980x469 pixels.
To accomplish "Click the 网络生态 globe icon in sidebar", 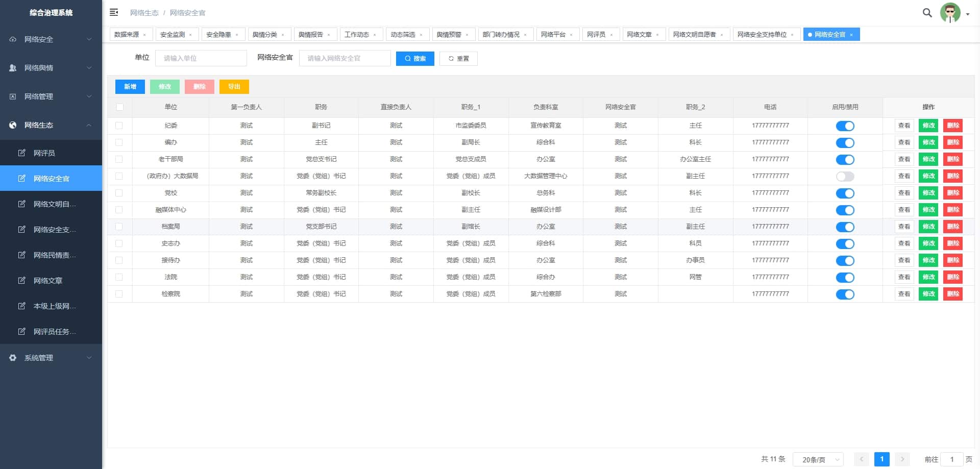I will coord(13,125).
